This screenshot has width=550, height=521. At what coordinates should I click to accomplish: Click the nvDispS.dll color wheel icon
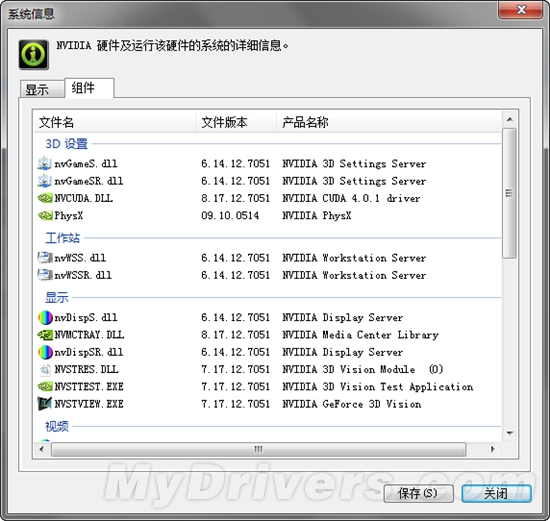45,318
